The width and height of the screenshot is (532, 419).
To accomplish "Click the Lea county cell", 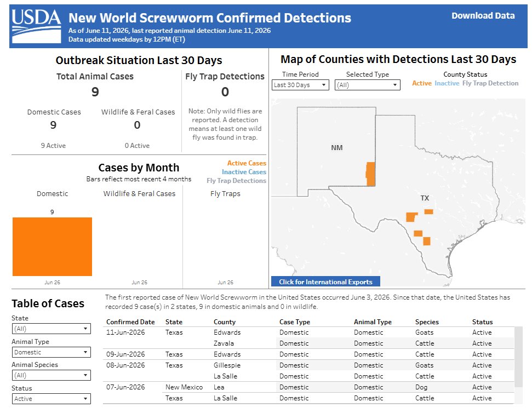I will pos(219,387).
